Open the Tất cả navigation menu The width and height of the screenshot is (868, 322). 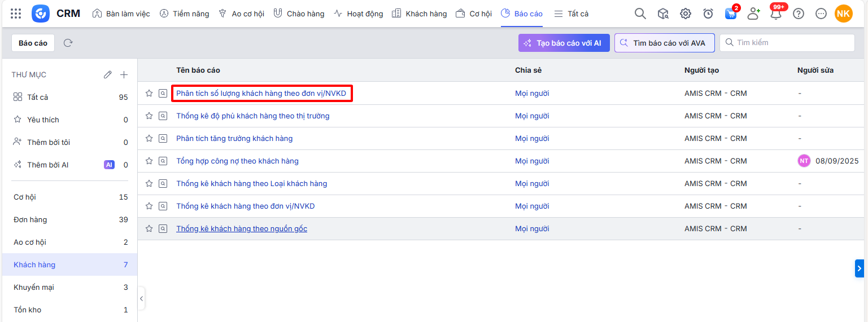571,14
